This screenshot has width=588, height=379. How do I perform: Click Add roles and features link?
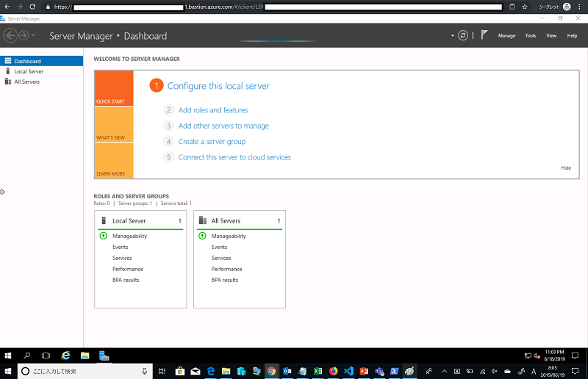point(213,110)
